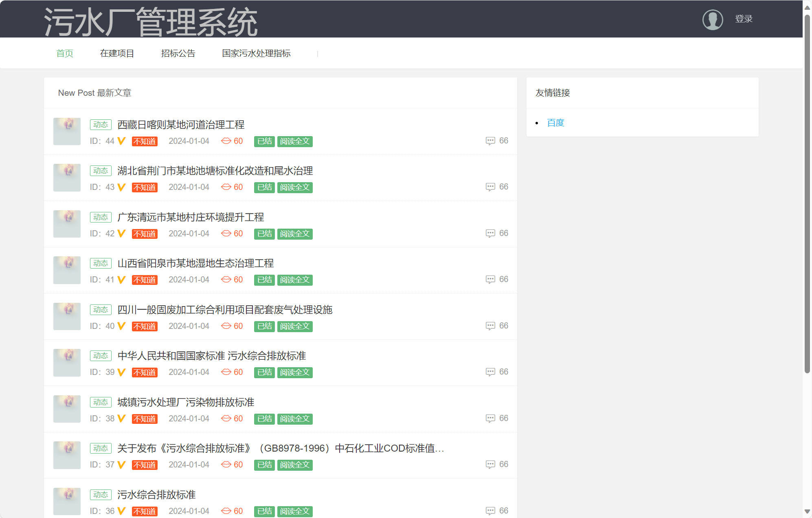
Task: Open comments on the GB8978-1996 post
Action: (x=491, y=464)
